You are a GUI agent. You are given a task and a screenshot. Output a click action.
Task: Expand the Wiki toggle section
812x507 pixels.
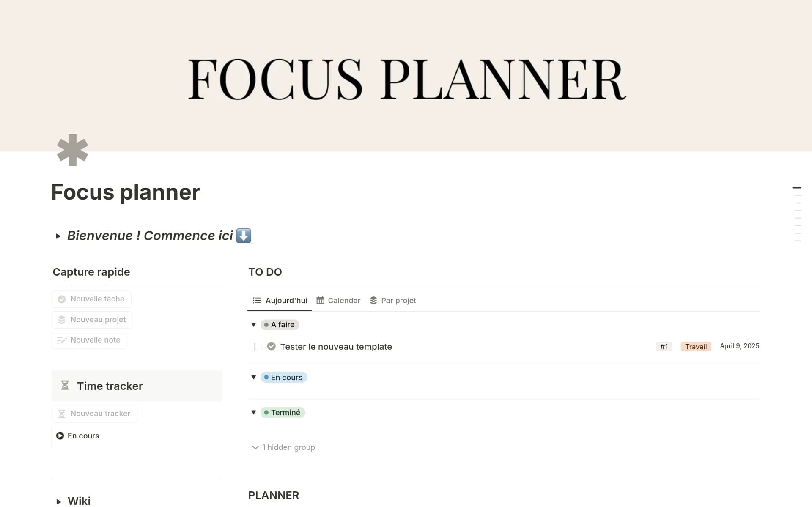coord(59,502)
